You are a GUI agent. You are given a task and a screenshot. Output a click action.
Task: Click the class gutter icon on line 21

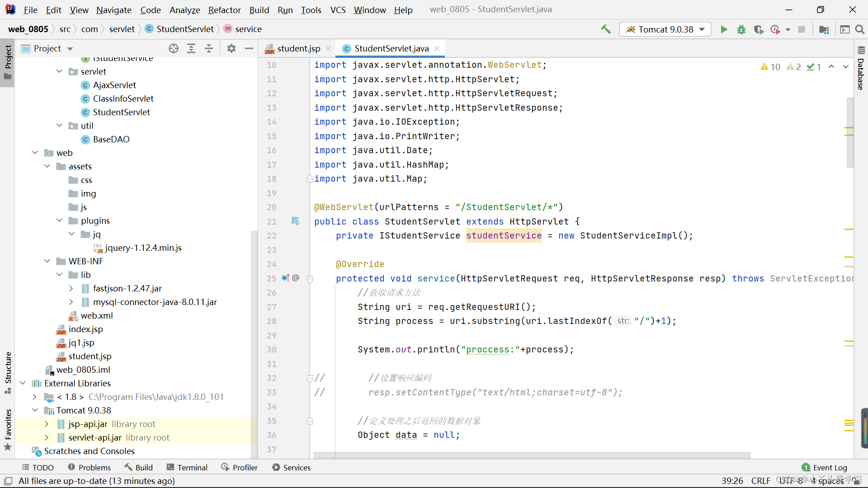click(x=295, y=221)
